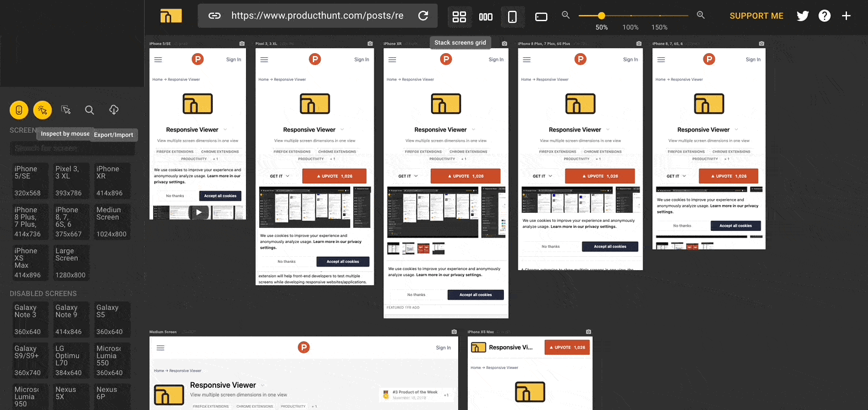Click the zoom in magnifier icon
Viewport: 868px width, 410px height.
point(700,15)
